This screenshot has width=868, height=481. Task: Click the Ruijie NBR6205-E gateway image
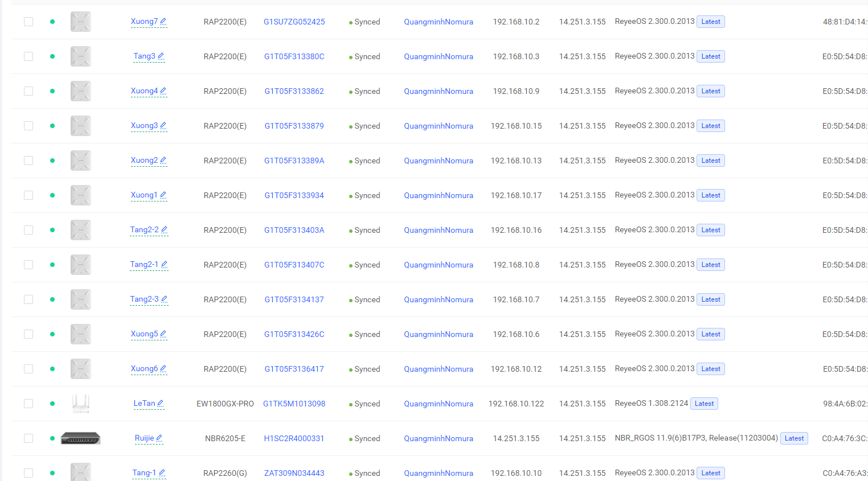click(81, 438)
